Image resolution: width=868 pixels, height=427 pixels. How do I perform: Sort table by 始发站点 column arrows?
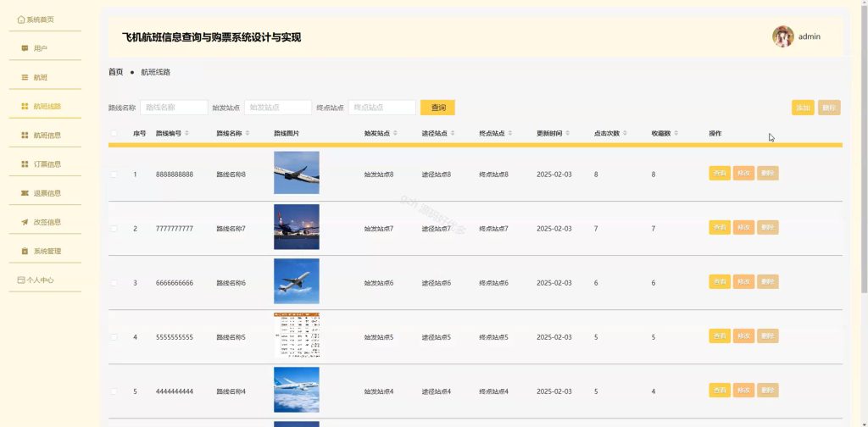pos(395,133)
